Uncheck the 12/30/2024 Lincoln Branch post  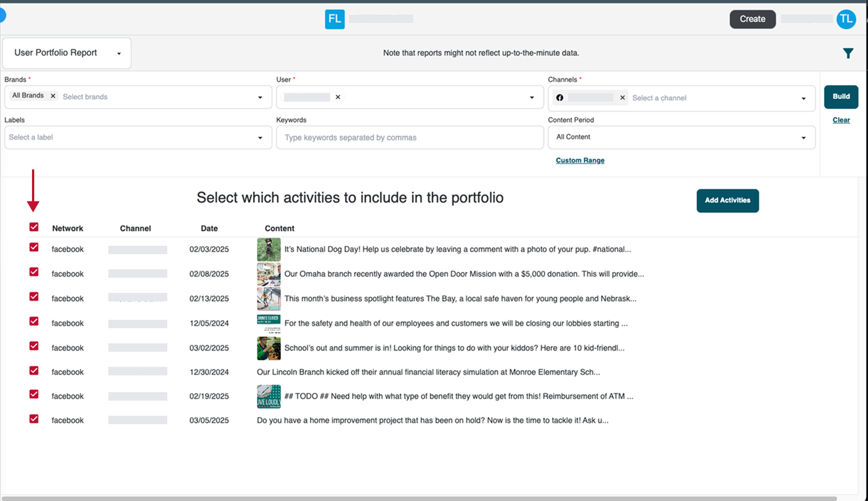pos(34,371)
